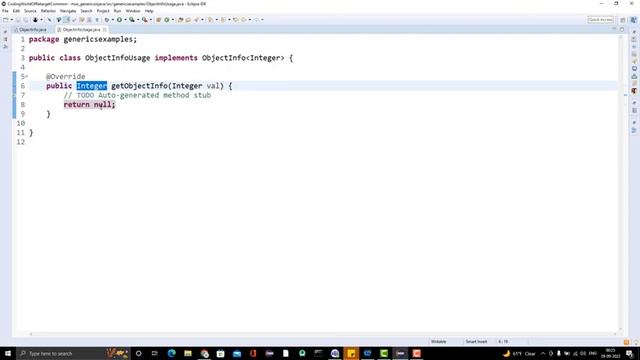Toggle the highlighted Mark Occurrences toolbar button

(x=67, y=20)
